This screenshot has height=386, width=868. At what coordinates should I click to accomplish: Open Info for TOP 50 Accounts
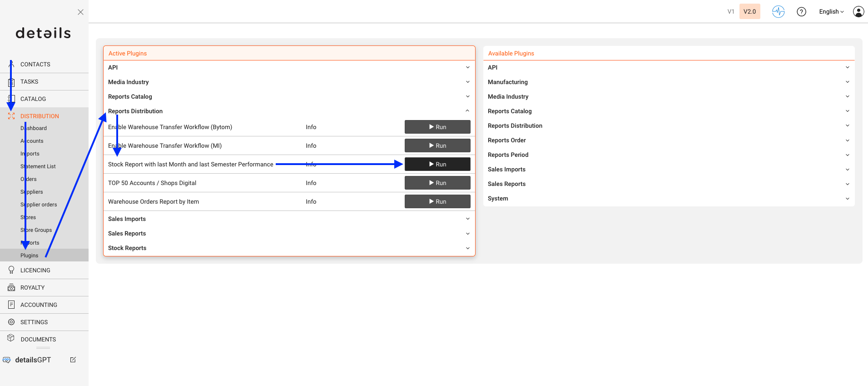coord(311,183)
